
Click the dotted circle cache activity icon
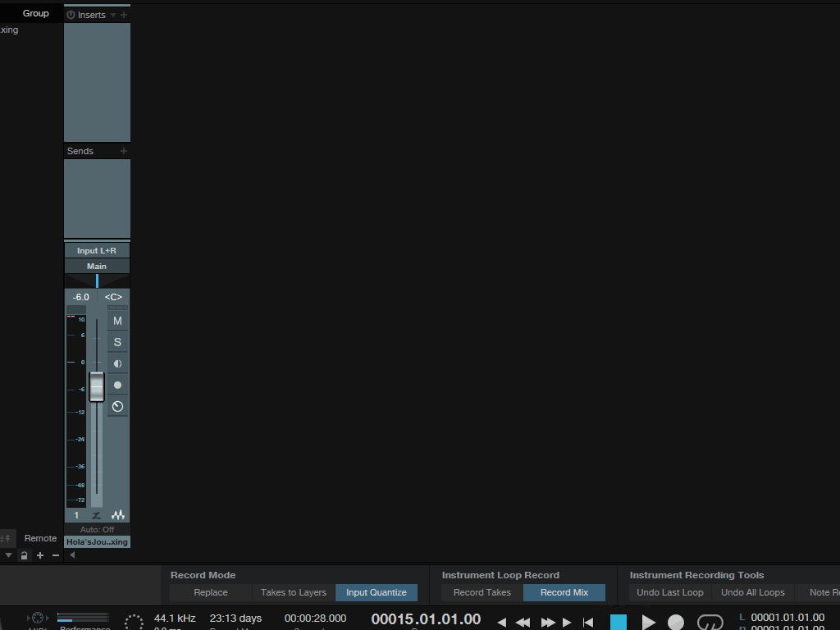[x=134, y=623]
